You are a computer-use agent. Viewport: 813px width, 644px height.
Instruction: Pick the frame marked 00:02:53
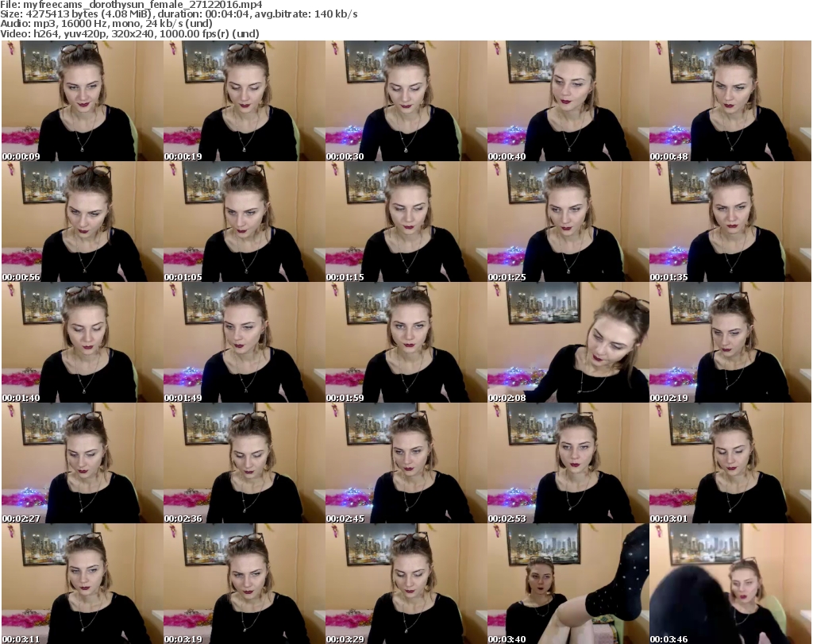pos(568,463)
